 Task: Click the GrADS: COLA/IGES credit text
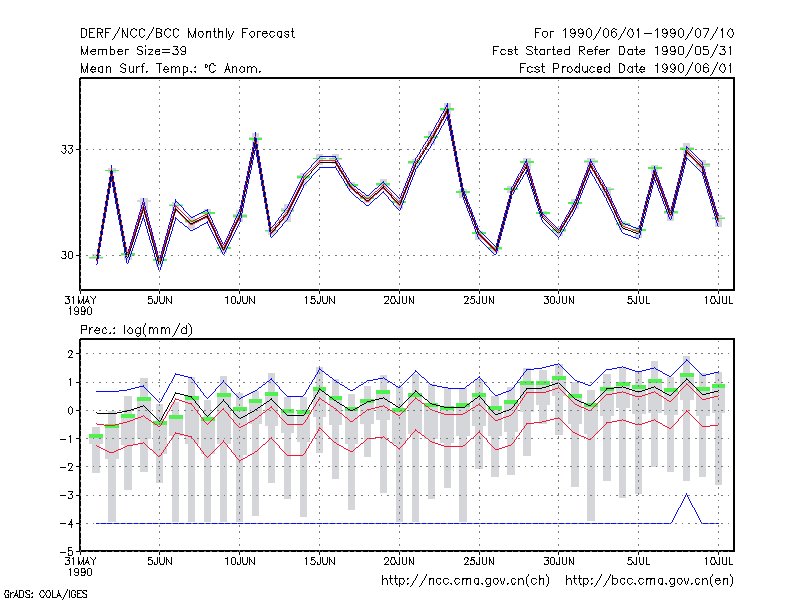tap(45, 594)
